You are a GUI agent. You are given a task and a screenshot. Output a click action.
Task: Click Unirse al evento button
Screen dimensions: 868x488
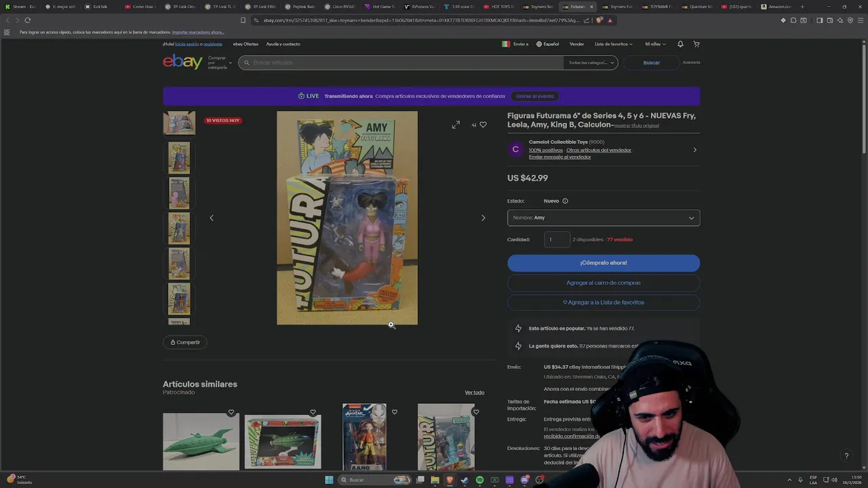coord(535,96)
